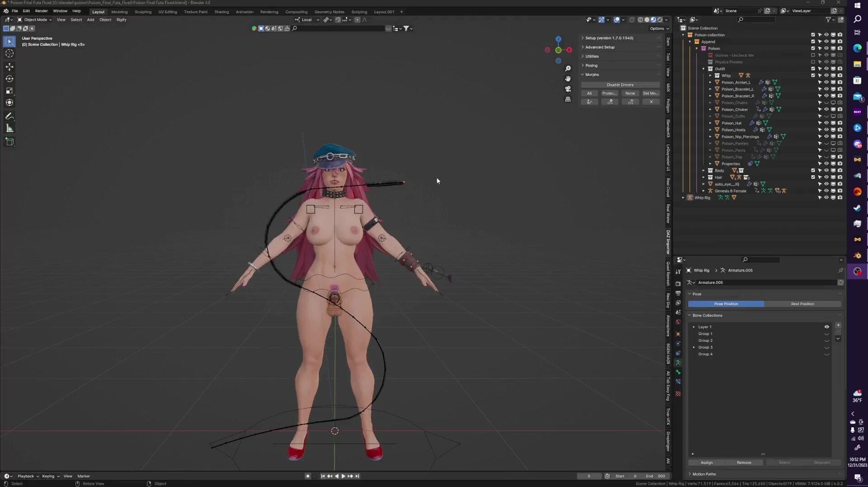Select the Move tool in the toolbar
868x487 pixels.
[x=9, y=67]
